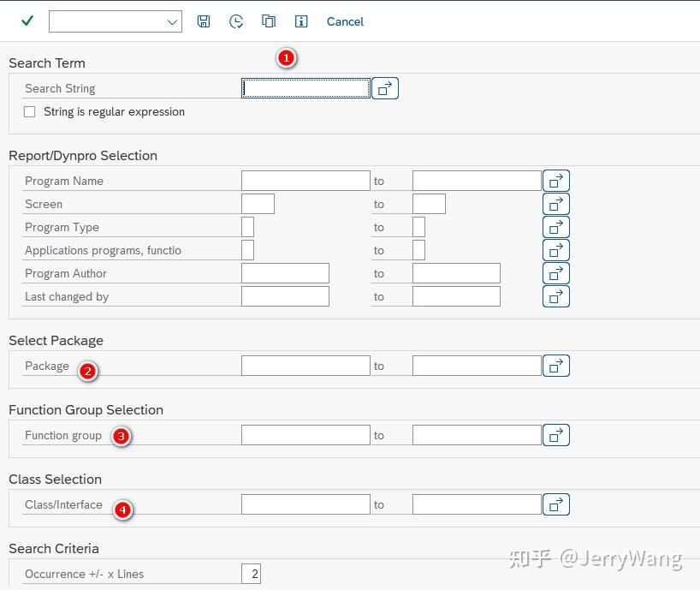This screenshot has width=700, height=590.
Task: Open multiple selection for Package
Action: point(555,365)
